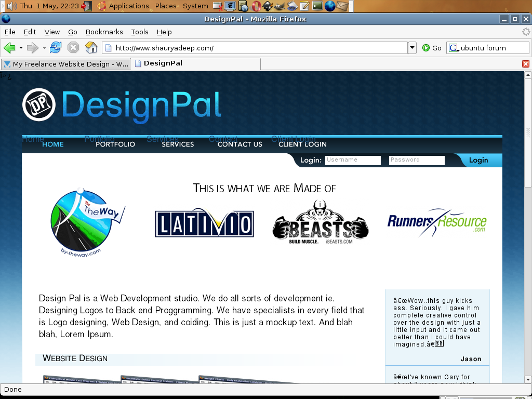Screen dimensions: 532x399
Task: Open the Go menu
Action: click(73, 32)
